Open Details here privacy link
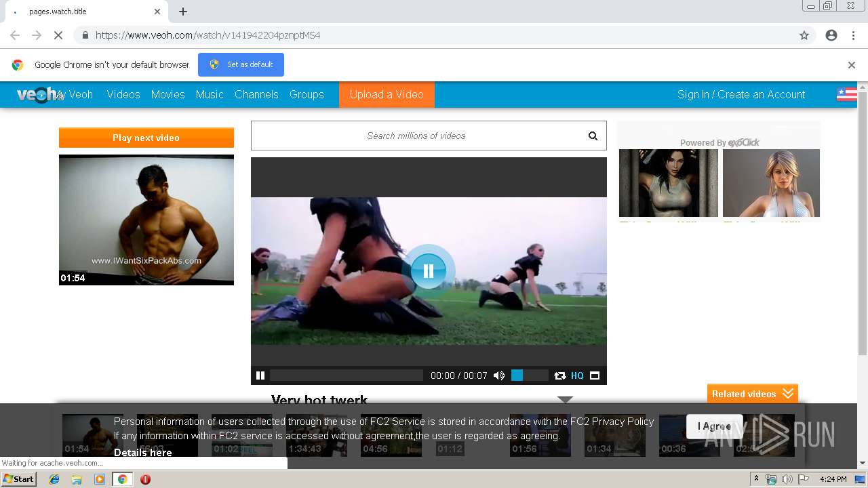868x488 pixels. (142, 453)
